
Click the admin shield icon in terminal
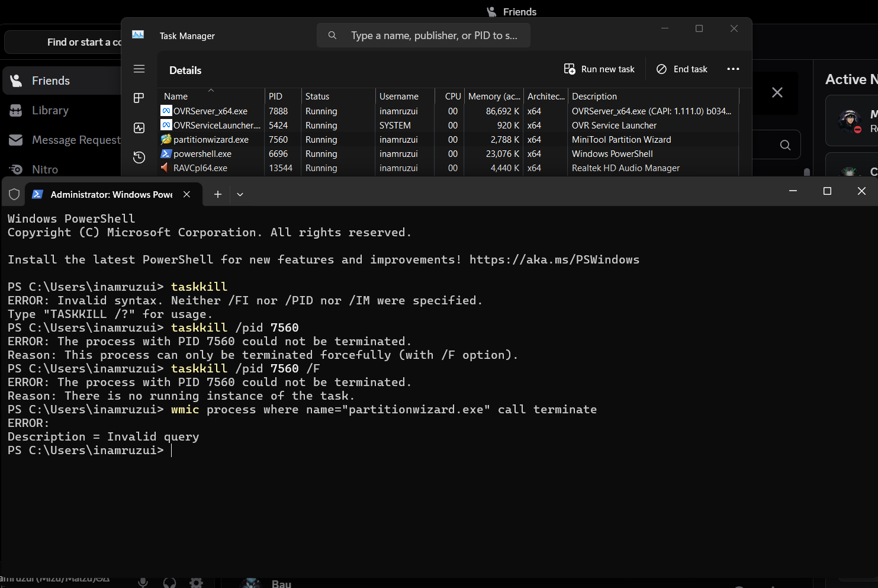point(14,194)
